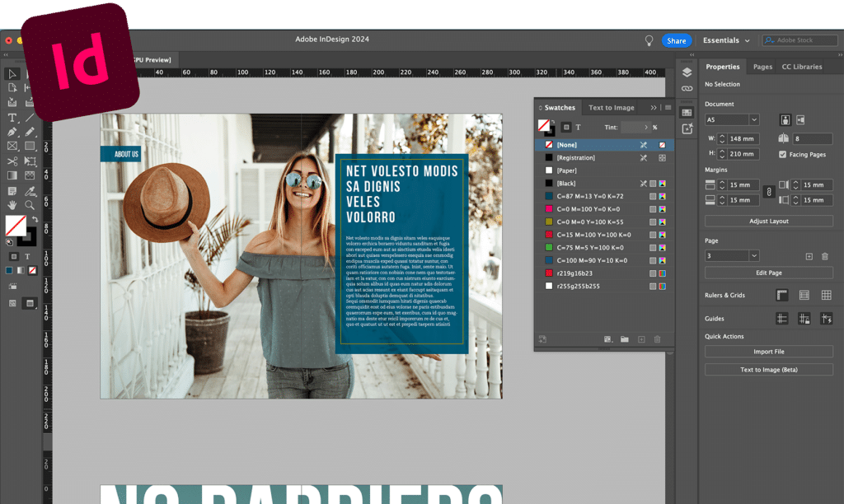Toggle Show Guides button
Image resolution: width=844 pixels, height=504 pixels.
[x=782, y=319]
